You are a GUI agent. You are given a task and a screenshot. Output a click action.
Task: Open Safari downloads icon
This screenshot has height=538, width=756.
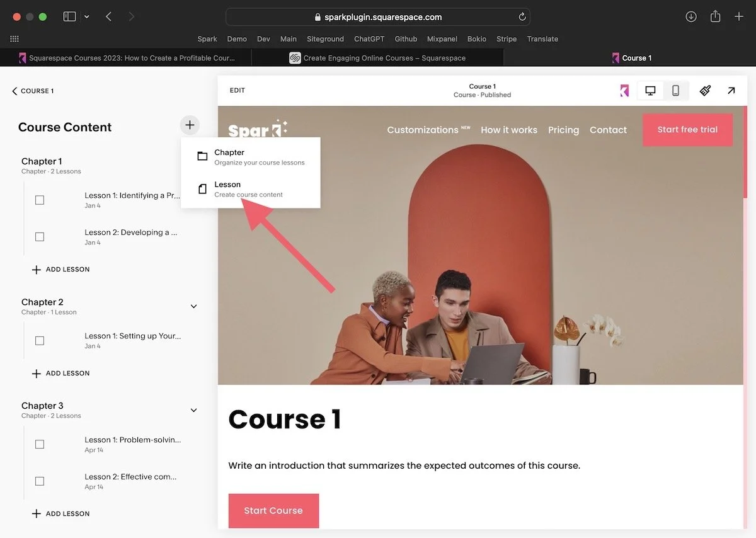click(x=691, y=16)
